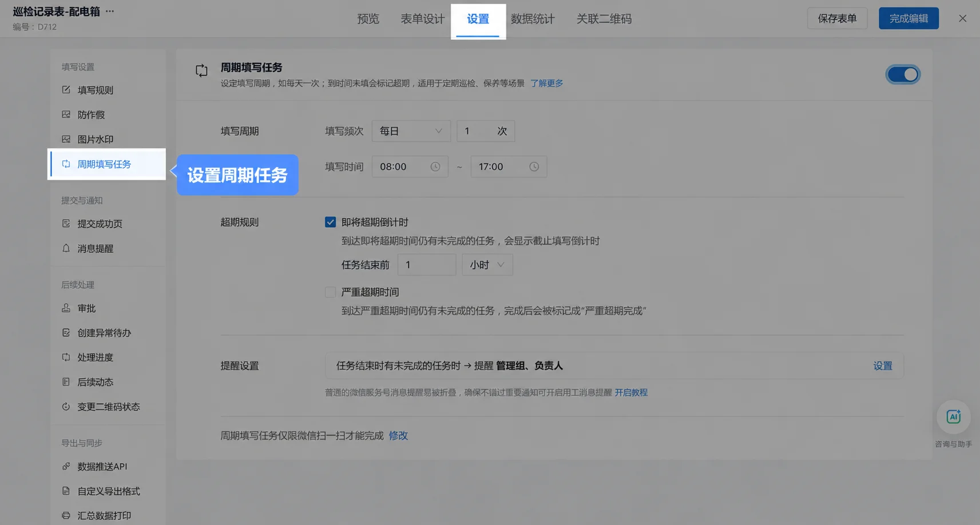Screen dimensions: 980x525
Task: Open the AI 咨询与助手 assistant
Action: click(953, 417)
